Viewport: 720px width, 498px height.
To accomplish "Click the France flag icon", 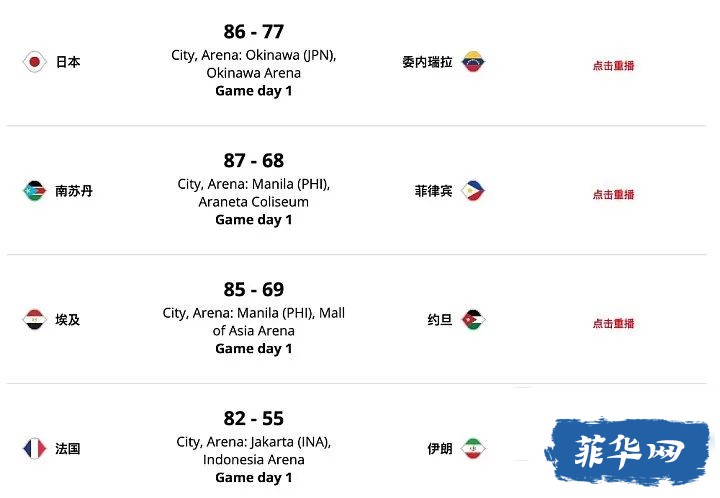I will (x=34, y=448).
